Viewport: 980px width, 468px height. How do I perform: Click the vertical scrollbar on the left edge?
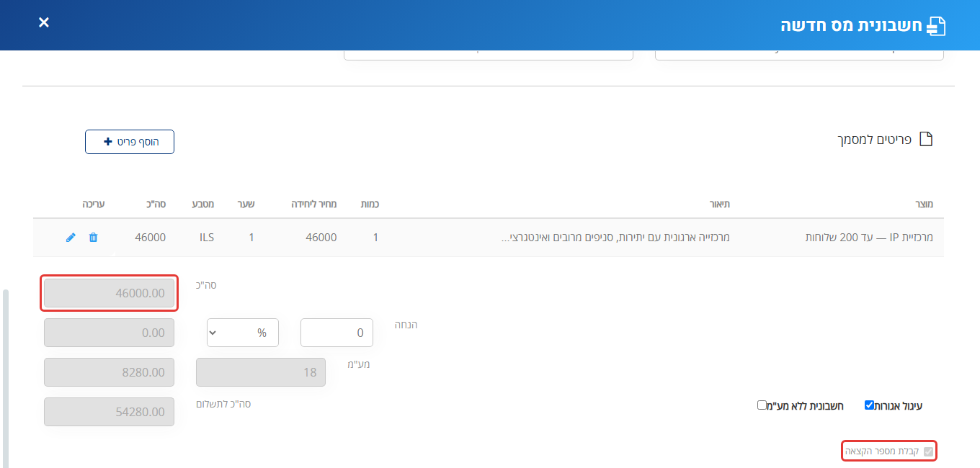point(6,378)
